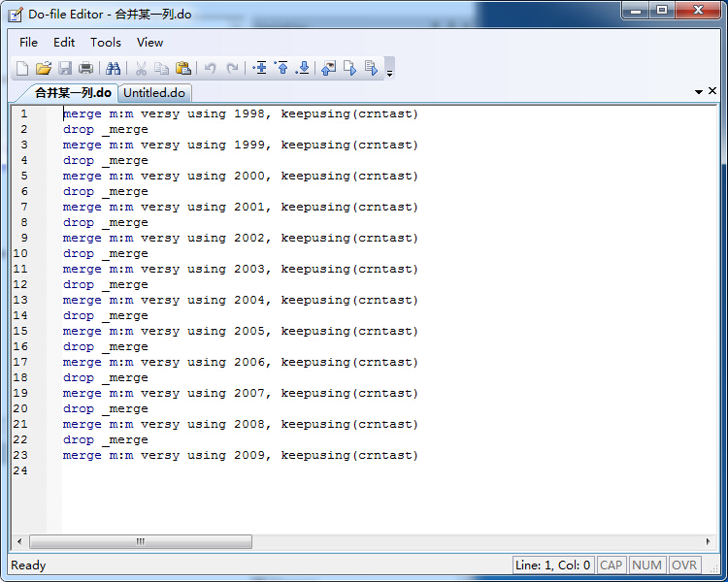The width and height of the screenshot is (728, 582).
Task: Show file in Viewer icon
Action: click(329, 68)
